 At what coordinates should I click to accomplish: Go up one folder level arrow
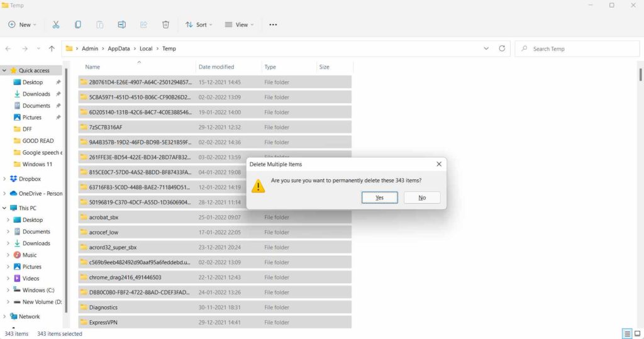tap(52, 48)
